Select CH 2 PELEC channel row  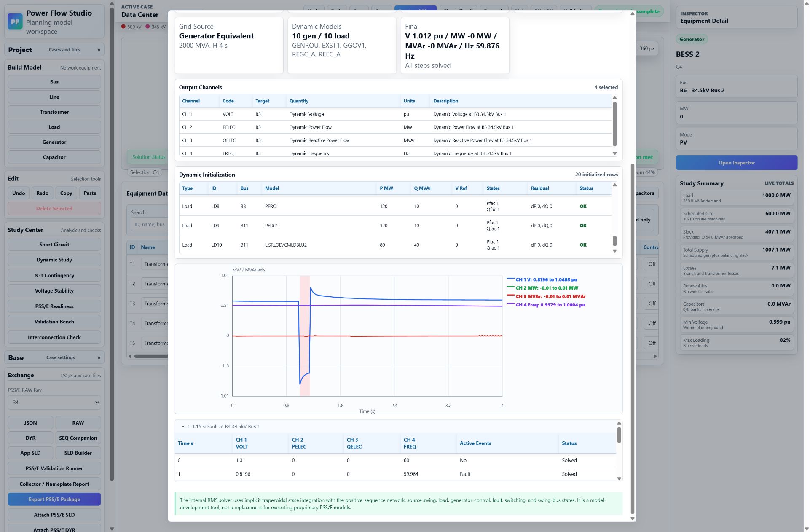pos(395,127)
